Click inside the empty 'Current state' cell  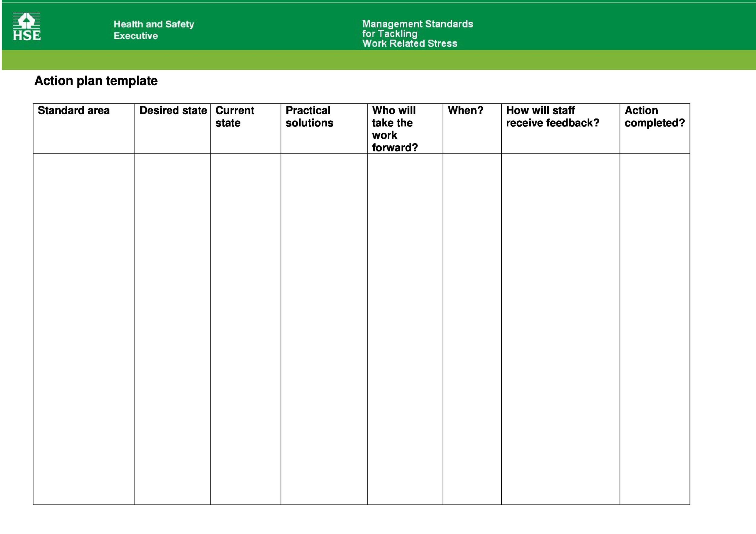(x=245, y=329)
